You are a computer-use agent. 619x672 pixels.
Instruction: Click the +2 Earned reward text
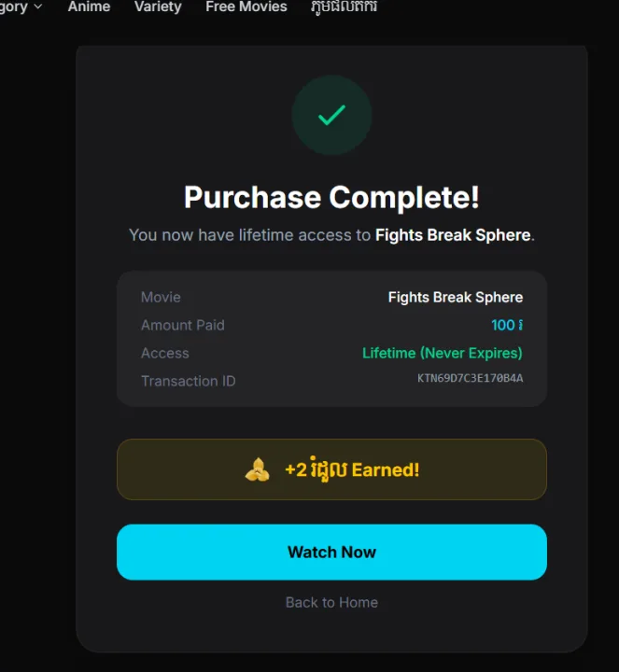point(352,469)
